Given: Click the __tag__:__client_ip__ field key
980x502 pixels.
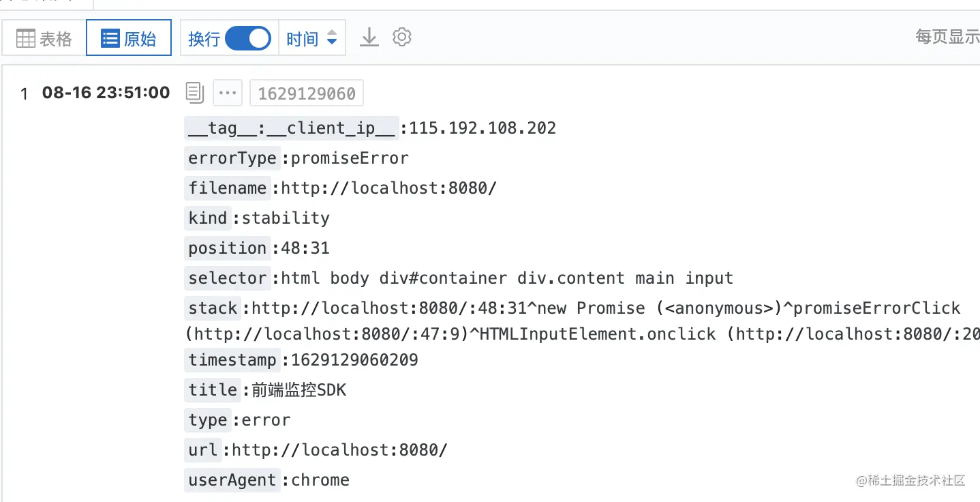Looking at the screenshot, I should (292, 128).
